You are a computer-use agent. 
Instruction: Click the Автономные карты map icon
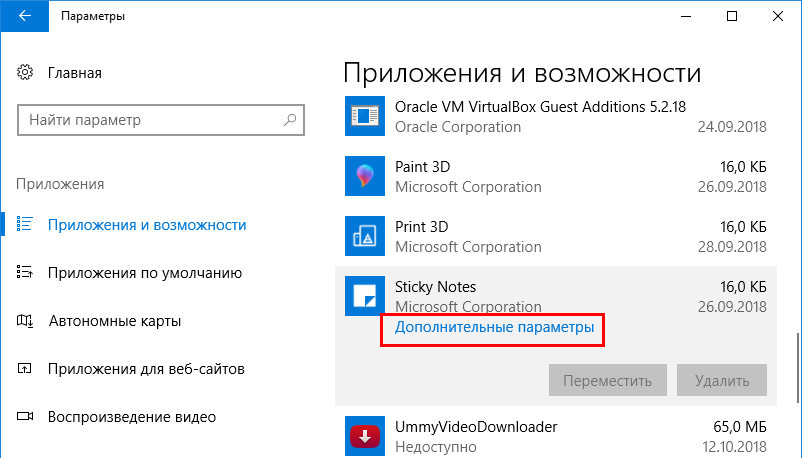(25, 321)
